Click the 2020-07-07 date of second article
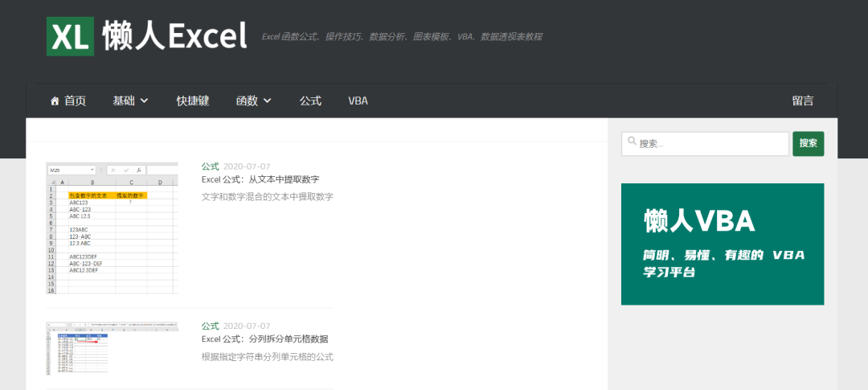Viewport: 868px width, 390px height. (247, 326)
